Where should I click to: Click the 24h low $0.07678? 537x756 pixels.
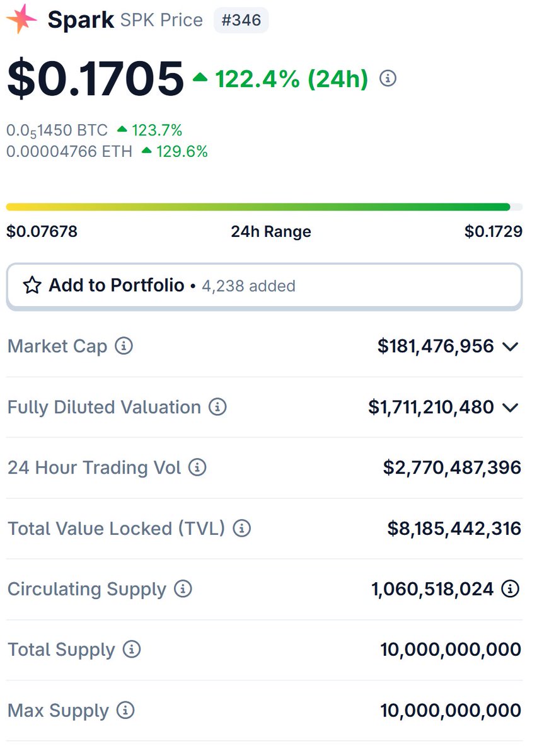(x=42, y=231)
